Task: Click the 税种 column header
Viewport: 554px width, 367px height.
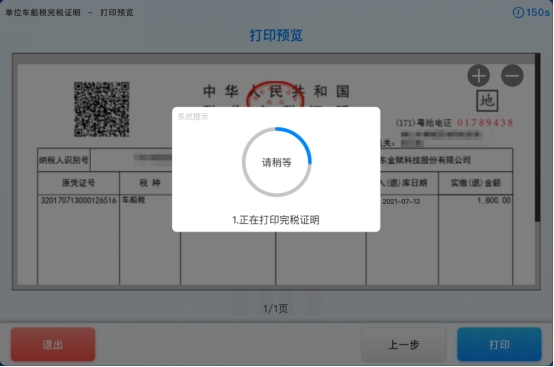Action: [x=150, y=183]
